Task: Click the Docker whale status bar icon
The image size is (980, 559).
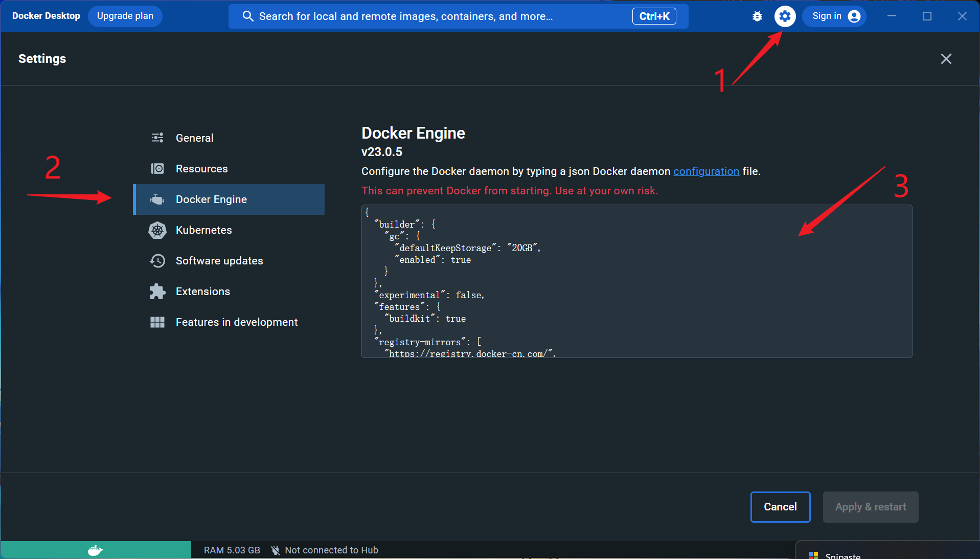Action: (96, 550)
